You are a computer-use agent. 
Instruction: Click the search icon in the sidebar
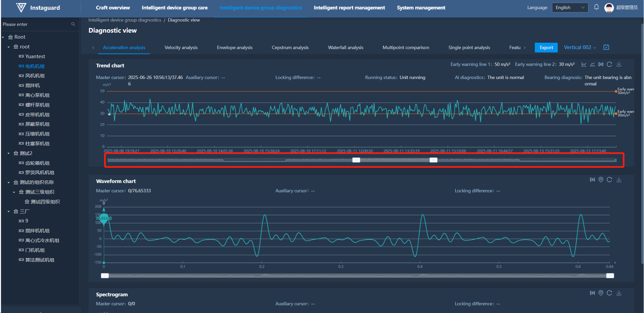pos(73,24)
